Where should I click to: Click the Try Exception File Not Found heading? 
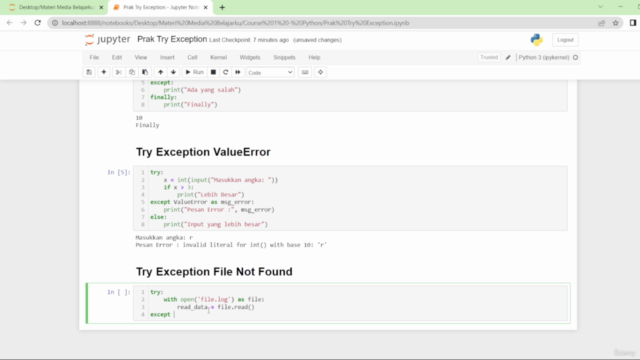click(214, 272)
